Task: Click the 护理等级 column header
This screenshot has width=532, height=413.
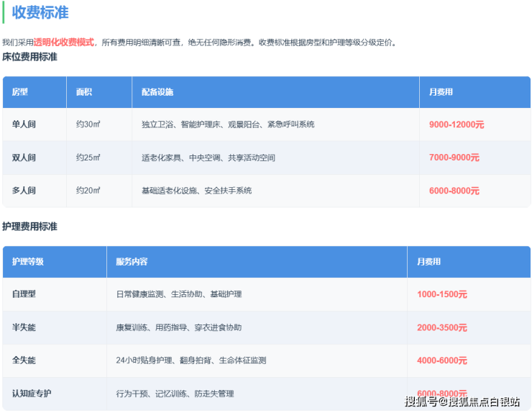Action: click(28, 262)
